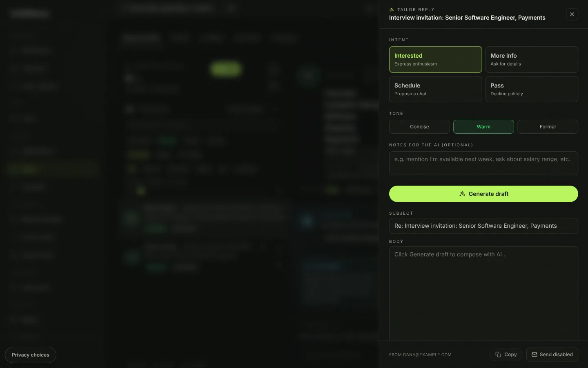Viewport: 588px width, 368px height.
Task: Select the Pass intent to decline
Action: [532, 89]
